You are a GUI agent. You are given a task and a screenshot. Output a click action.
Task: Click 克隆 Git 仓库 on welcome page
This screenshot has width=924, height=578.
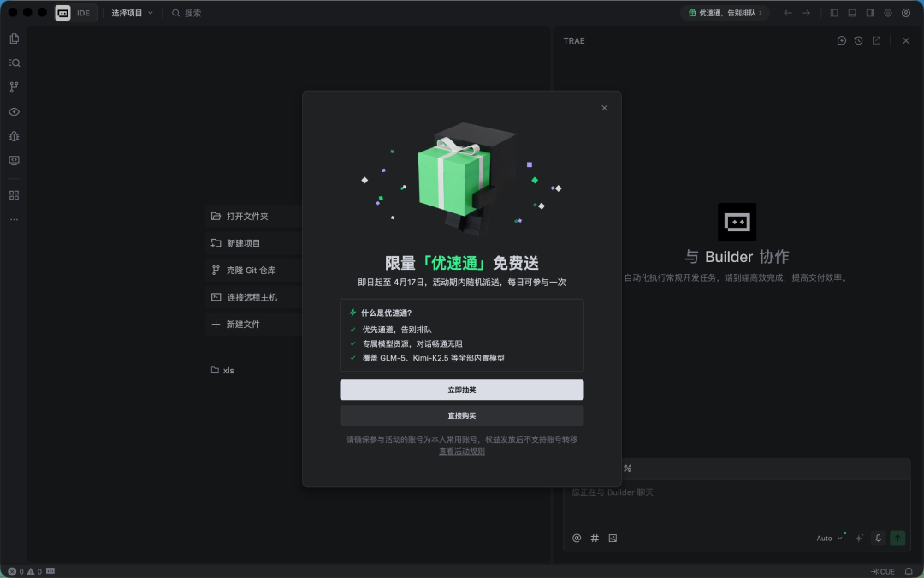pos(254,270)
